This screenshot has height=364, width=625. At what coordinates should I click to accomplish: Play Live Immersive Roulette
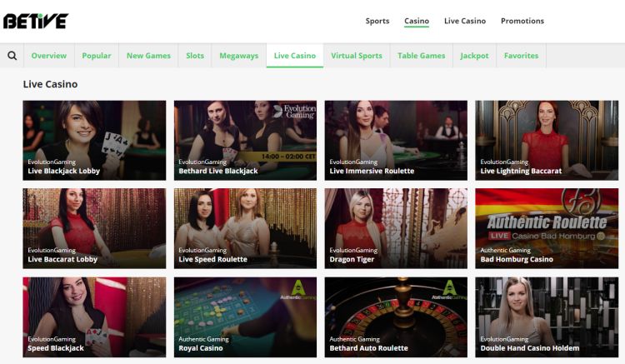point(396,140)
